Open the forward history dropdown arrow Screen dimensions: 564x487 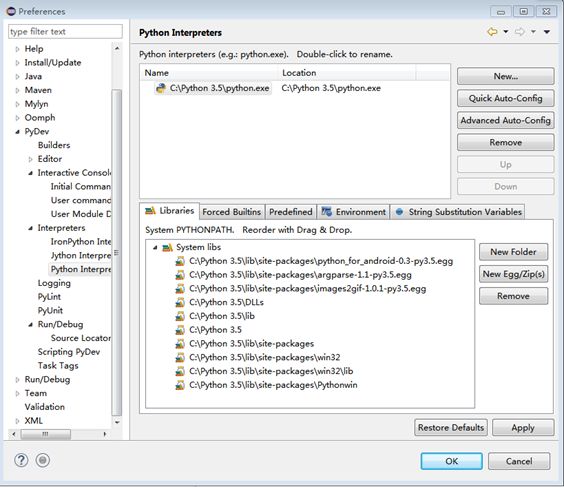click(x=533, y=32)
